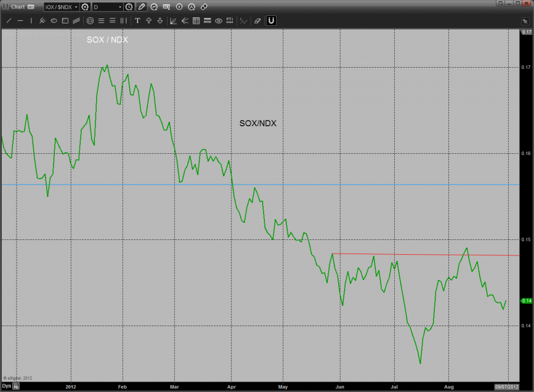Open the symbol settings gear
The width and height of the screenshot is (534, 392).
click(x=85, y=7)
